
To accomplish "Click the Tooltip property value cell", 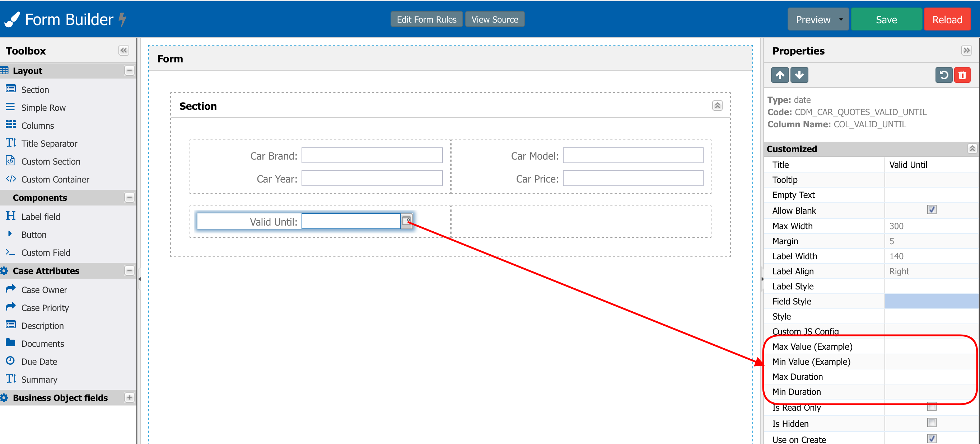I will click(931, 180).
